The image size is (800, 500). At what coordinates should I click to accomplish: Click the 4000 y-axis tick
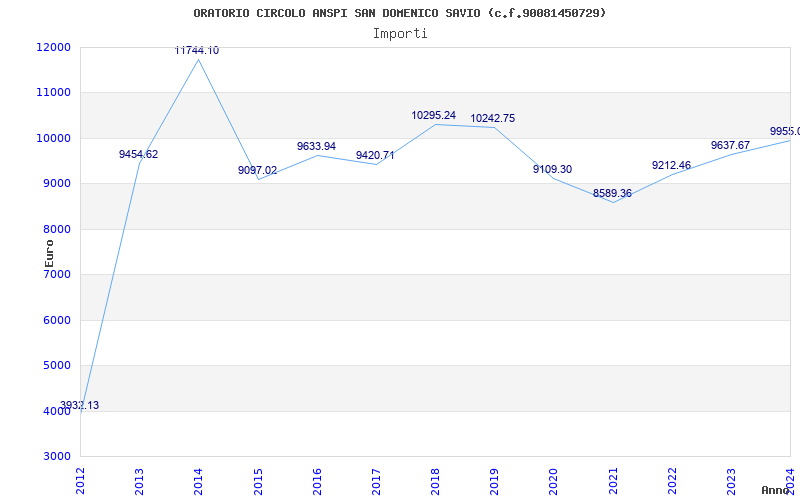pos(57,411)
